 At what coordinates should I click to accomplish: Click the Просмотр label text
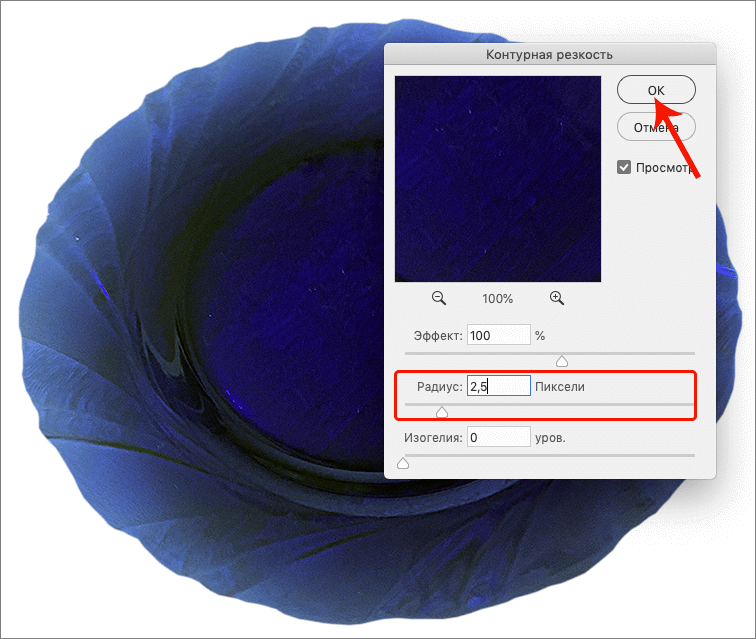pos(665,168)
